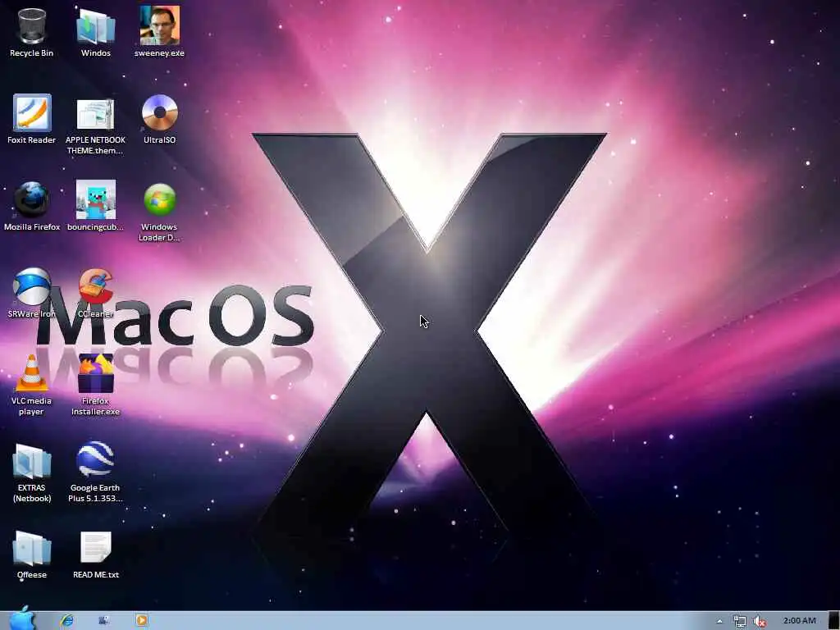This screenshot has height=630, width=840.
Task: Open the Recycle Bin desktop icon
Action: pyautogui.click(x=32, y=25)
